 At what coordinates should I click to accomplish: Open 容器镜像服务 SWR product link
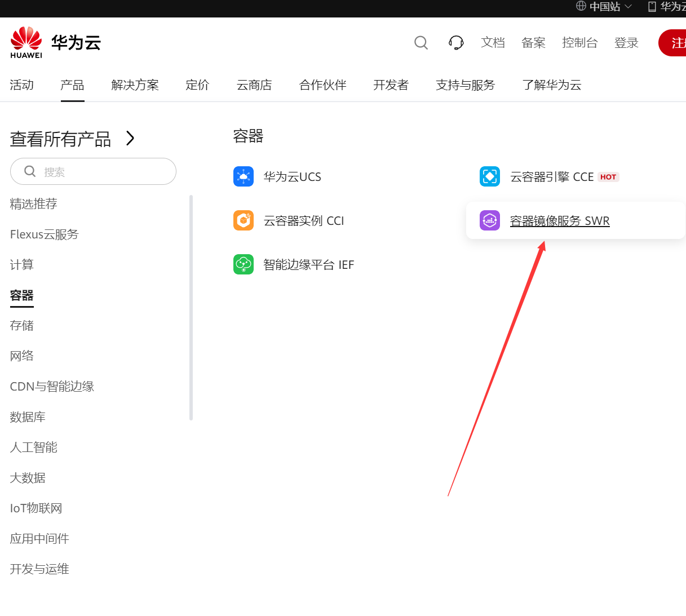click(560, 221)
